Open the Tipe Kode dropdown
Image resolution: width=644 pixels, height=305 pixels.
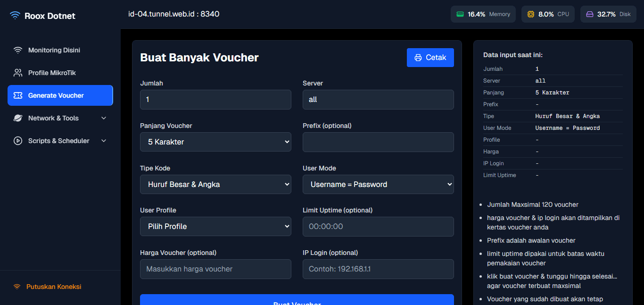point(215,184)
